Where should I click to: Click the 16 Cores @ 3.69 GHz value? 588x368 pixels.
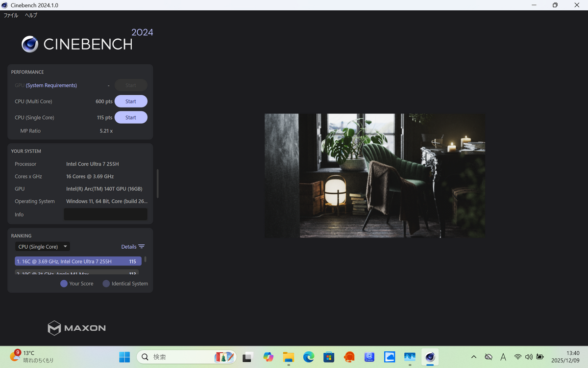[90, 176]
